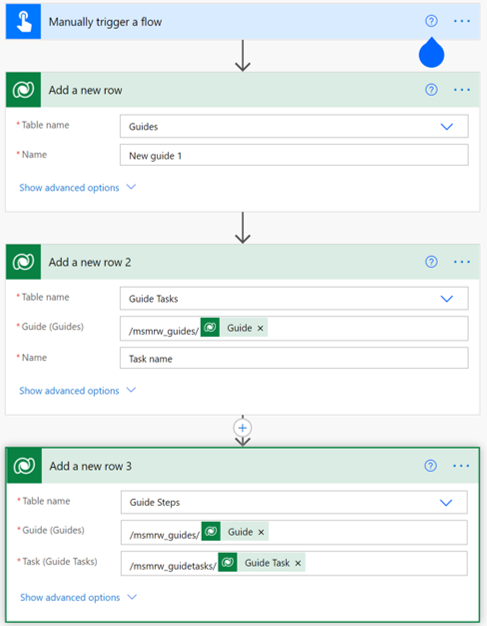Collapse the Add a new row 2 card header
The width and height of the screenshot is (487, 626).
point(243,262)
